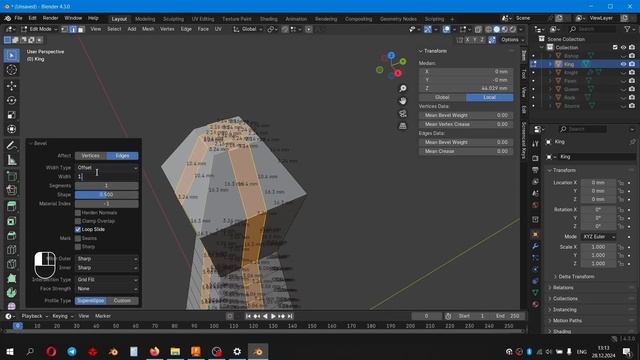Open the Mesh menu in viewport header
Viewport: 640px width, 360px height.
coord(148,29)
